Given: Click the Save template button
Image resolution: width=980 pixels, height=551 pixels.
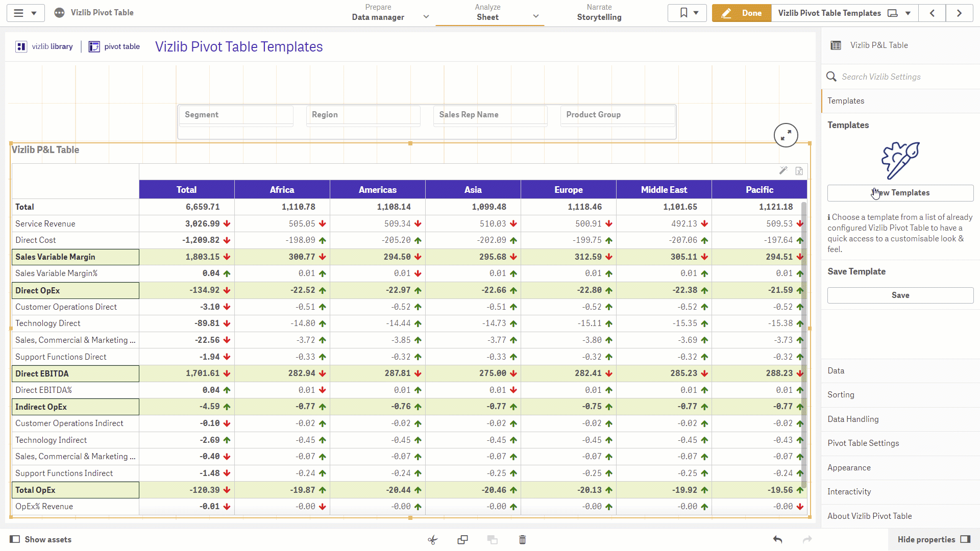Looking at the screenshot, I should point(900,295).
